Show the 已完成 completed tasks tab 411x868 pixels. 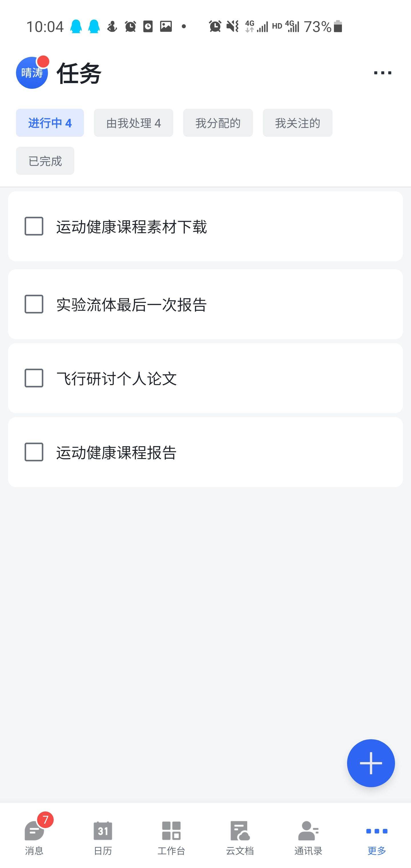click(45, 161)
